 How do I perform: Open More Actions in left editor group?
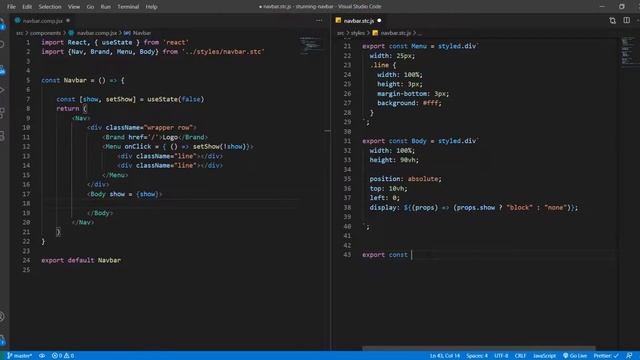(319, 20)
